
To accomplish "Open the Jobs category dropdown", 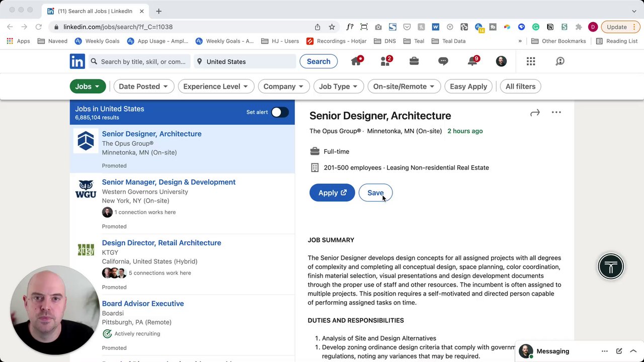I will point(88,86).
